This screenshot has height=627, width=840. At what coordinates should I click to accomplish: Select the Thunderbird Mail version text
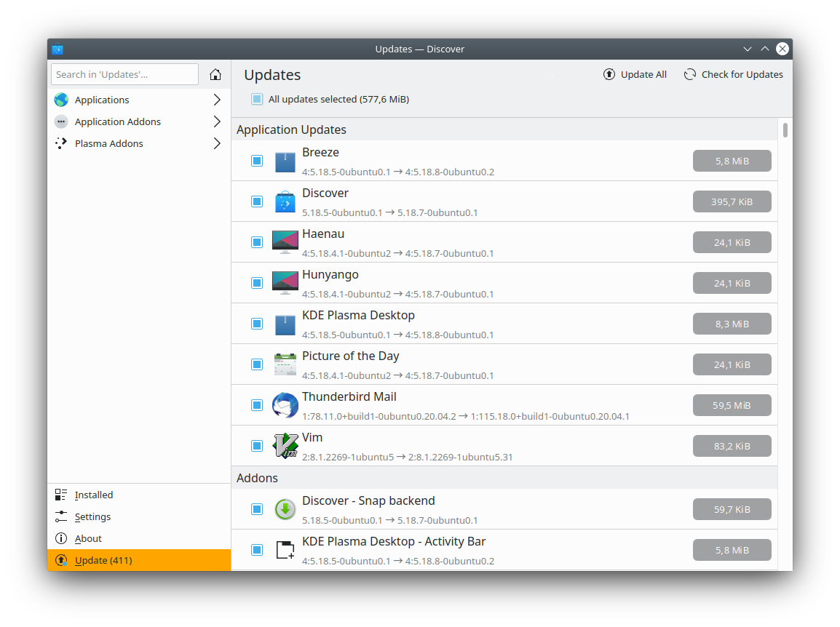tap(466, 416)
